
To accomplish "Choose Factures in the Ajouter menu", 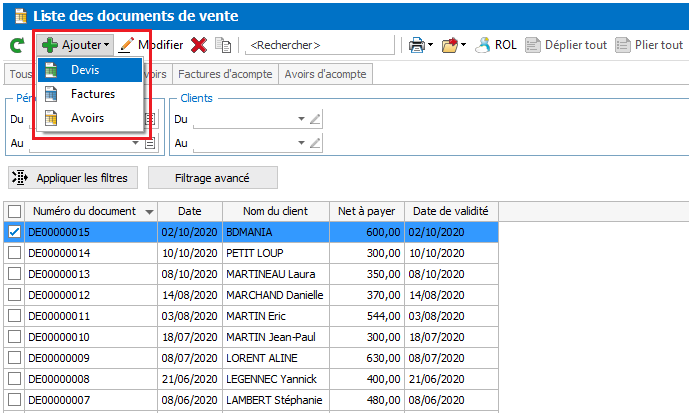I will point(92,94).
